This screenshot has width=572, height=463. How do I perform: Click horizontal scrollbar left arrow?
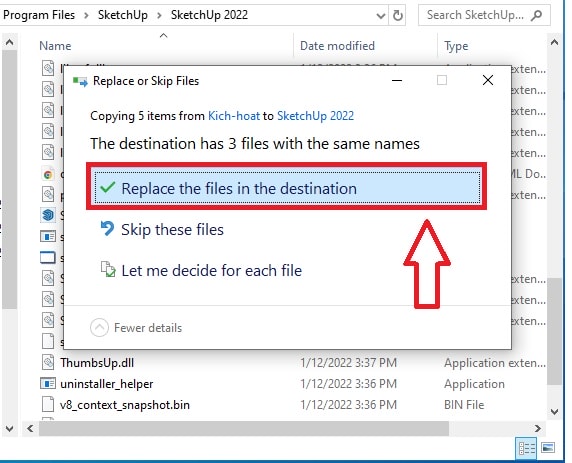(30, 428)
